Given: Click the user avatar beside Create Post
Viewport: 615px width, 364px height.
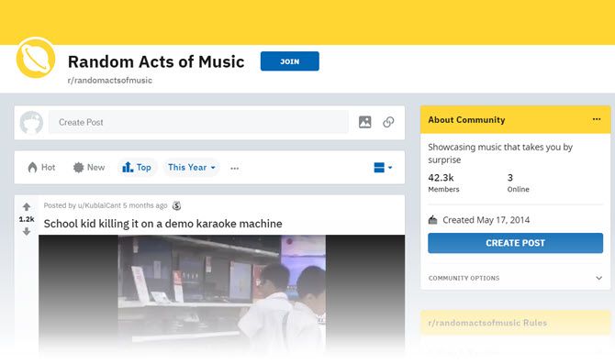Looking at the screenshot, I should pos(31,122).
